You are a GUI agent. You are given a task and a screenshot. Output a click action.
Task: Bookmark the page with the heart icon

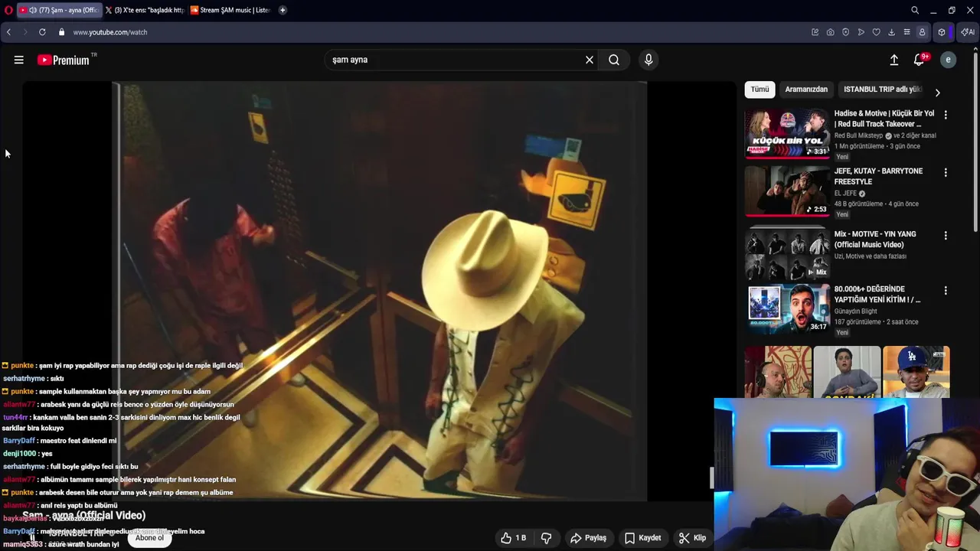[x=877, y=32]
